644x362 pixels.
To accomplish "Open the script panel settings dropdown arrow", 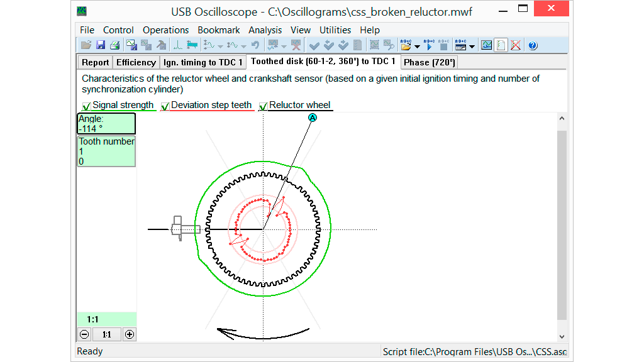I will (472, 46).
